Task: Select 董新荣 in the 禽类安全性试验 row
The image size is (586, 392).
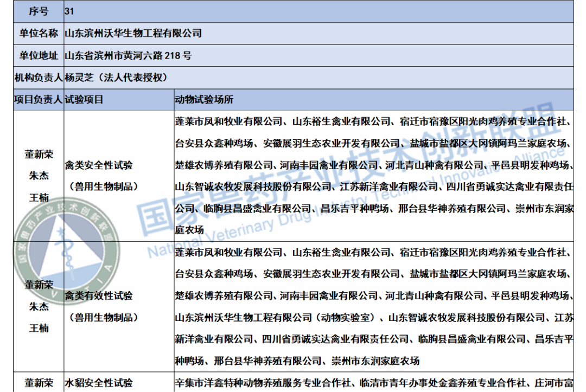Action: (x=39, y=154)
